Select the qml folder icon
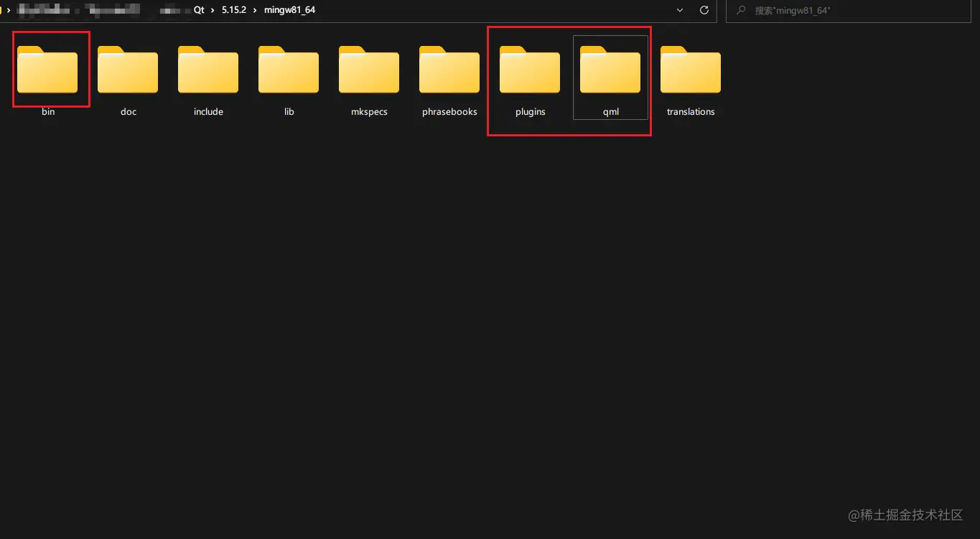This screenshot has height=539, width=980. coord(610,70)
